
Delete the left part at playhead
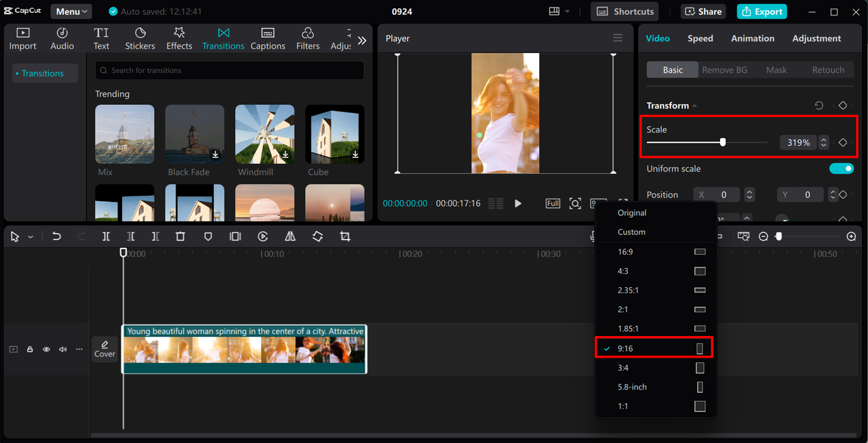point(131,236)
